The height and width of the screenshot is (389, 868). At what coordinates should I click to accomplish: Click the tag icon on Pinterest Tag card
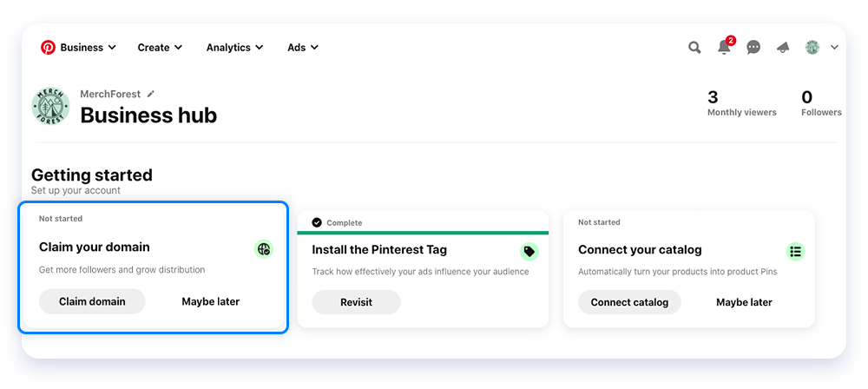point(529,252)
